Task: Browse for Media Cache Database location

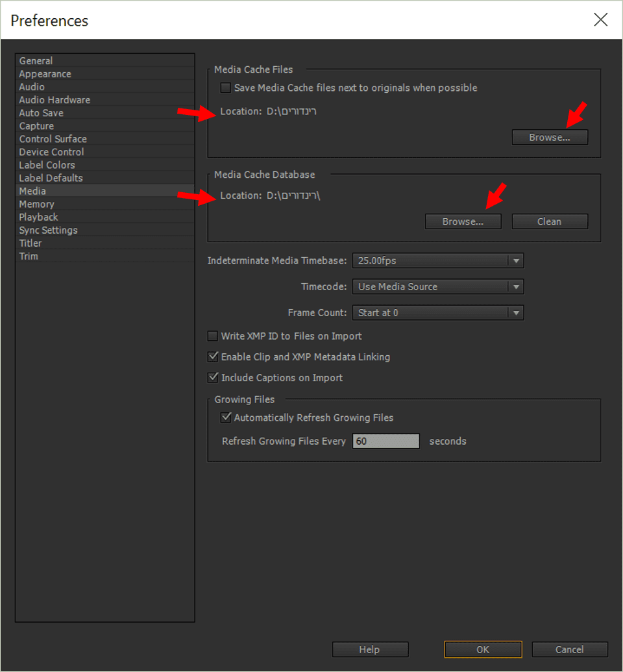Action: pyautogui.click(x=463, y=221)
